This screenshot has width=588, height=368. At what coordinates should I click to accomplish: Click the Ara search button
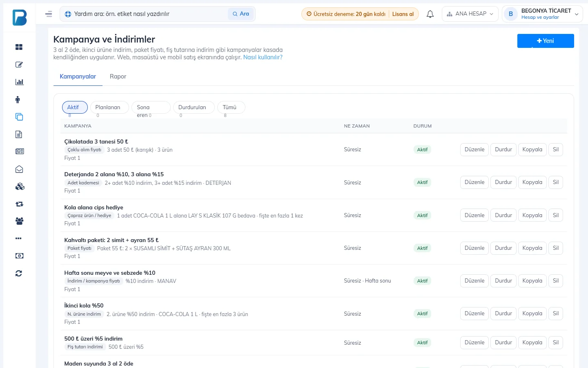pos(241,14)
